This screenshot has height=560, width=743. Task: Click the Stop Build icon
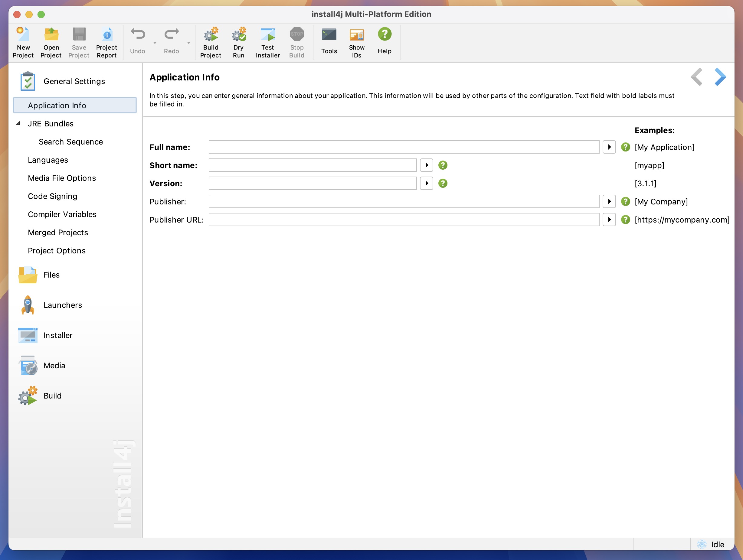tap(297, 34)
